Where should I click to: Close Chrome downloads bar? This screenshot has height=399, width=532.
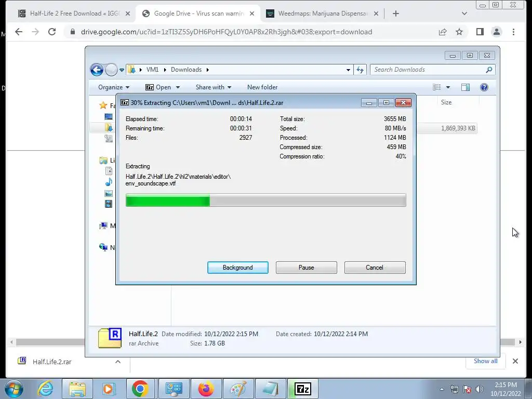tap(515, 361)
